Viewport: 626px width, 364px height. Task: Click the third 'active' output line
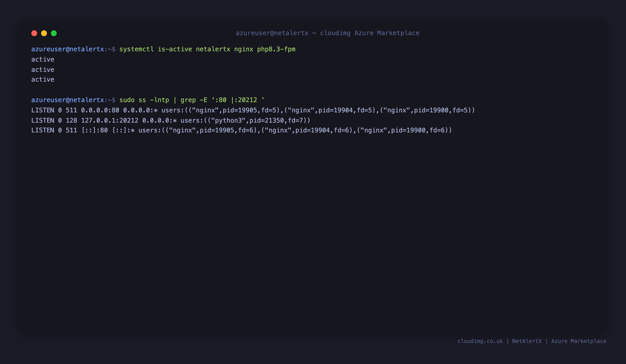(43, 80)
